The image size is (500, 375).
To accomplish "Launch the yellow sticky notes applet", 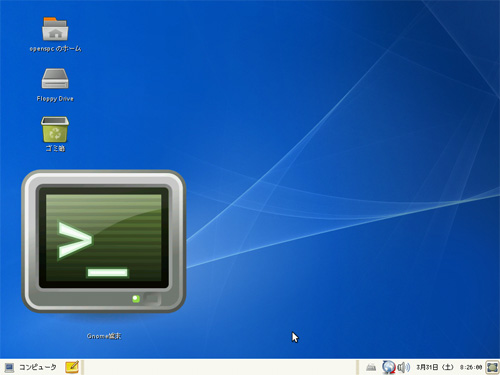I will click(72, 367).
